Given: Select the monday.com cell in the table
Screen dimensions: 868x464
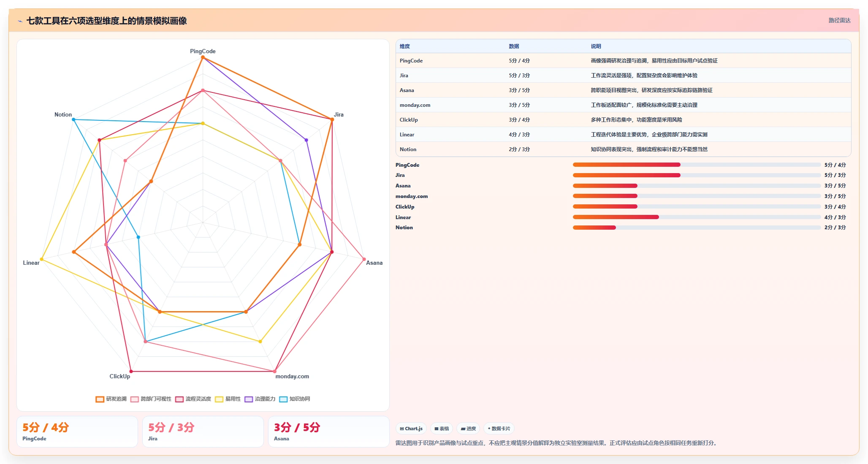Looking at the screenshot, I should (x=415, y=105).
